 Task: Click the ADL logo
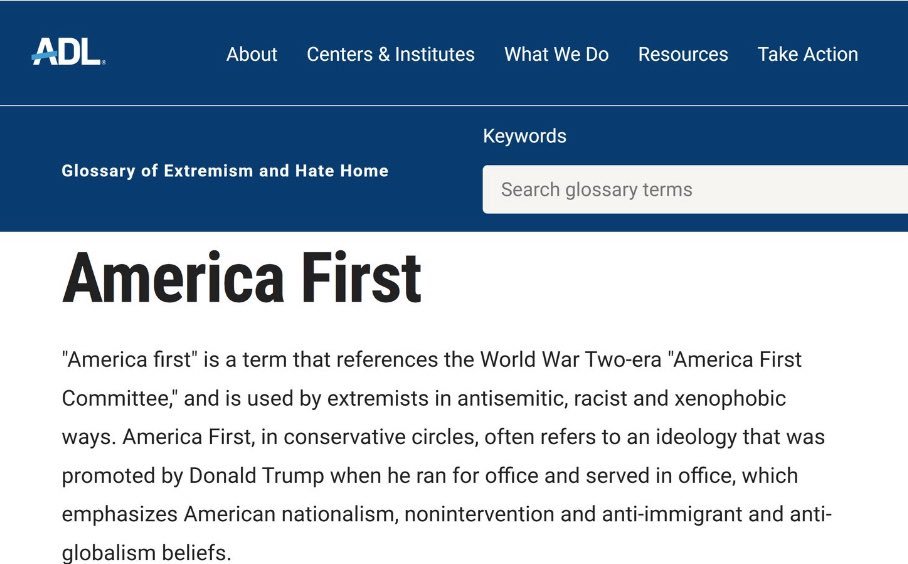coord(67,52)
